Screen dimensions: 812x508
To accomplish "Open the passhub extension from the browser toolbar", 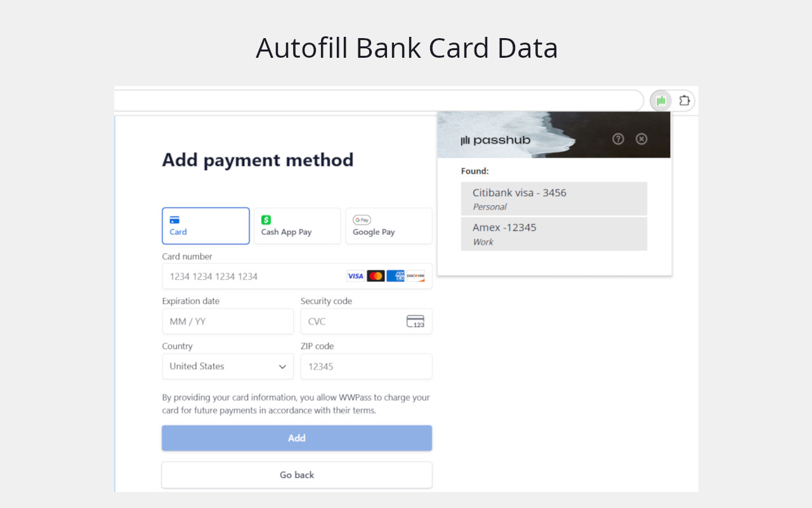I will [660, 100].
